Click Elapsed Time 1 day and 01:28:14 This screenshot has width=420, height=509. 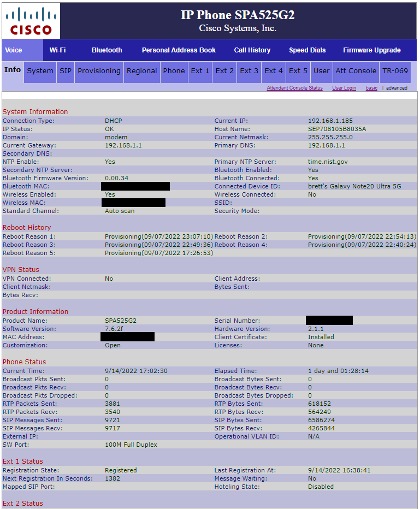[x=338, y=371]
